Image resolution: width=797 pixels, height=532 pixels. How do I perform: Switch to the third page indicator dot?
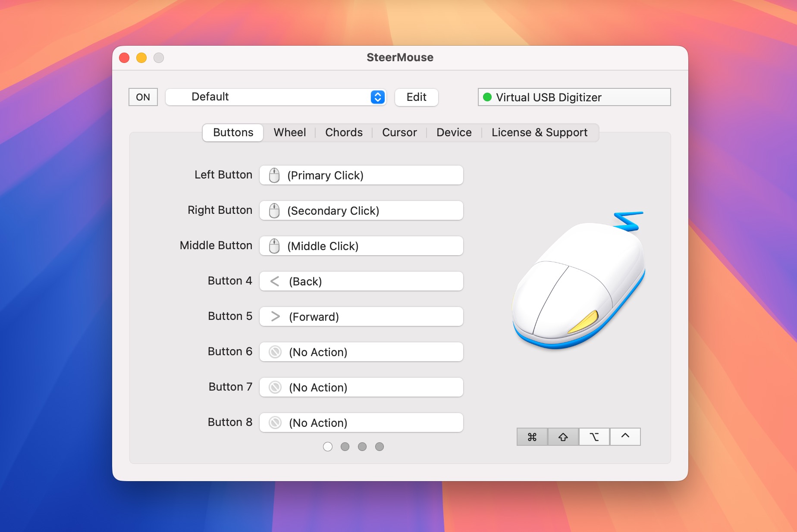(362, 447)
